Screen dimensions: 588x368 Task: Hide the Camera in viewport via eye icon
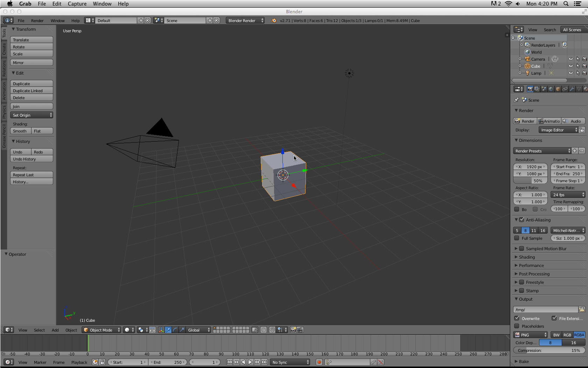click(x=571, y=59)
